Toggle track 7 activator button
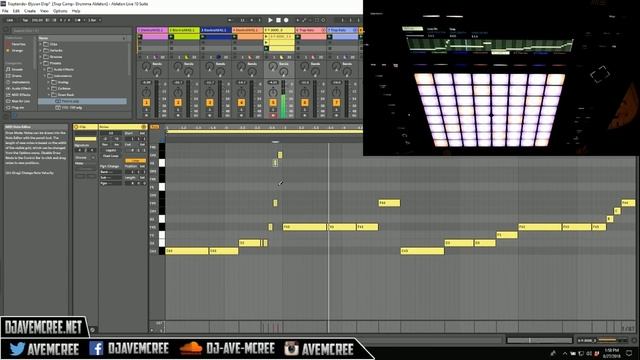 tap(336, 103)
